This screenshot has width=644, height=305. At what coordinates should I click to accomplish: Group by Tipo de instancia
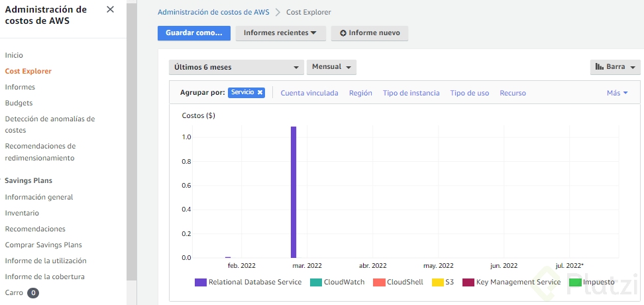coord(411,93)
